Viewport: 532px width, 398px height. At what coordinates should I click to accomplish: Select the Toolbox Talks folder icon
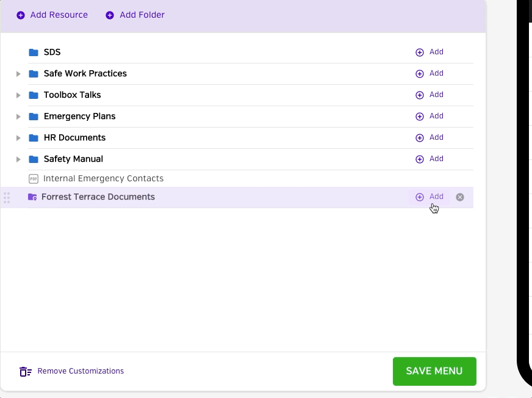pos(34,95)
